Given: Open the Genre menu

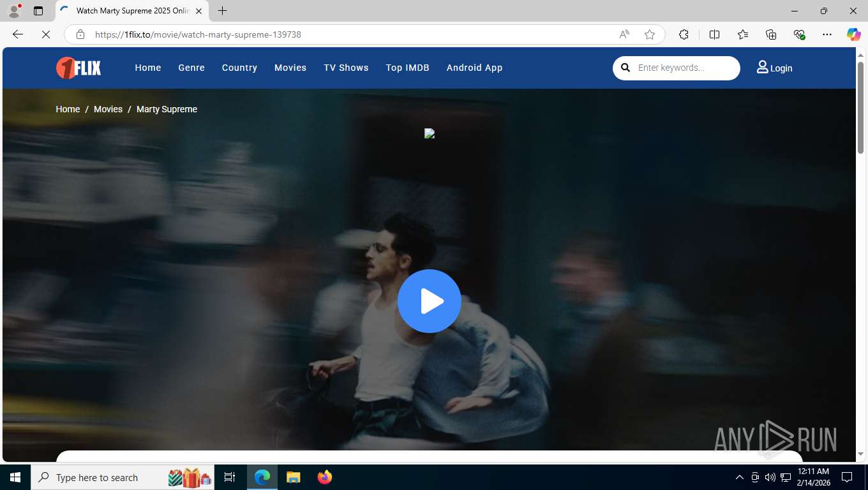Looking at the screenshot, I should pos(191,68).
